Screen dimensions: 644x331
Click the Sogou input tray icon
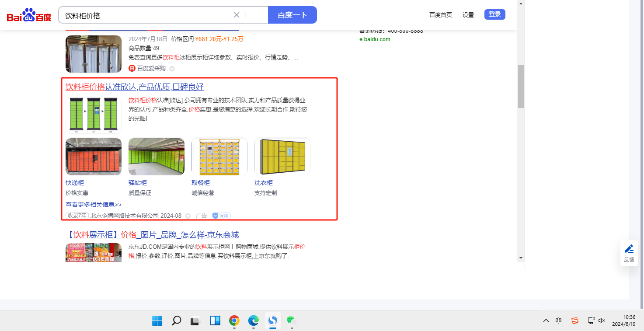coord(575,321)
